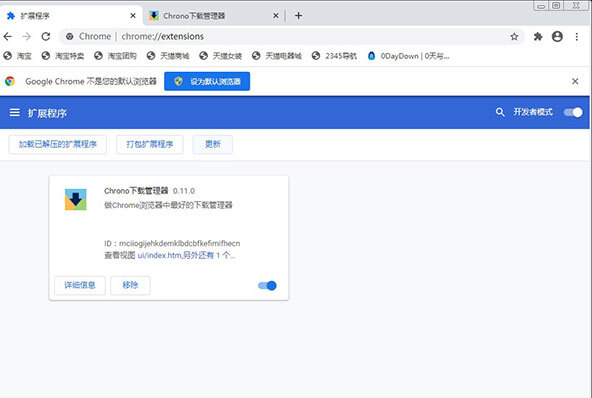This screenshot has height=398, width=592.
Task: Click the address bar URL field
Action: point(291,37)
